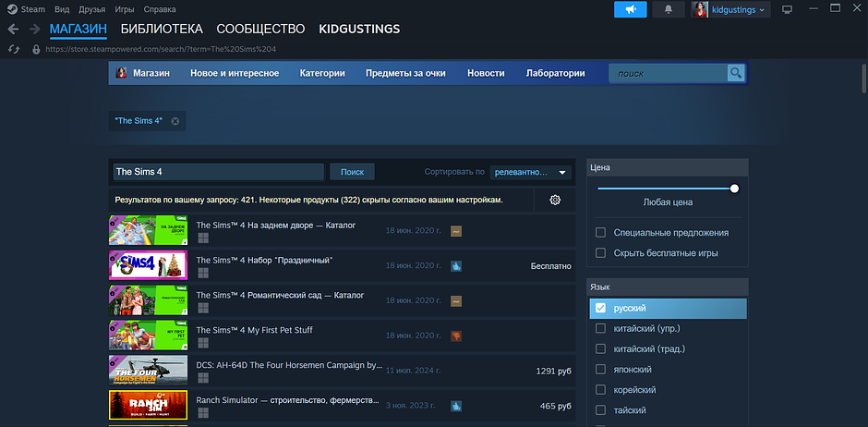Click the page vertical scrollbar
This screenshot has height=427, width=868.
tap(863, 79)
